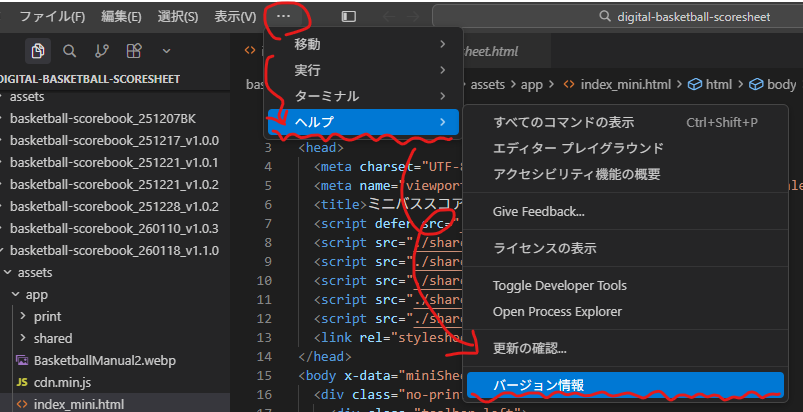The image size is (803, 412).
Task: Open the ファイル(F) menu
Action: pos(52,17)
